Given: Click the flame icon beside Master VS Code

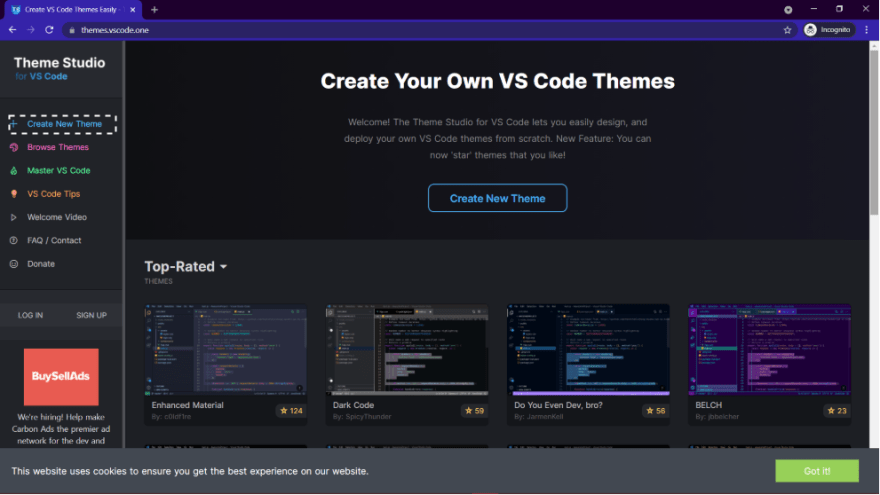Looking at the screenshot, I should point(13,171).
